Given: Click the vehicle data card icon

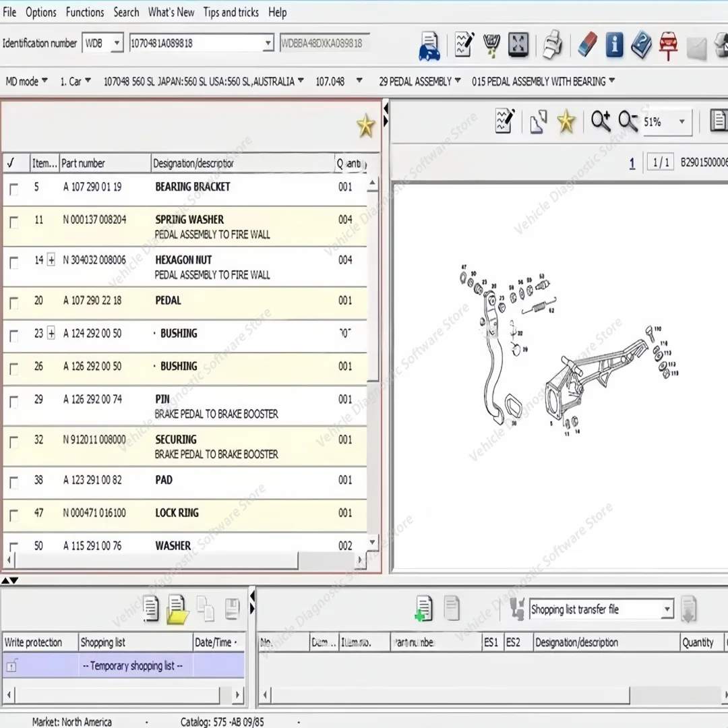Looking at the screenshot, I should coord(429,46).
